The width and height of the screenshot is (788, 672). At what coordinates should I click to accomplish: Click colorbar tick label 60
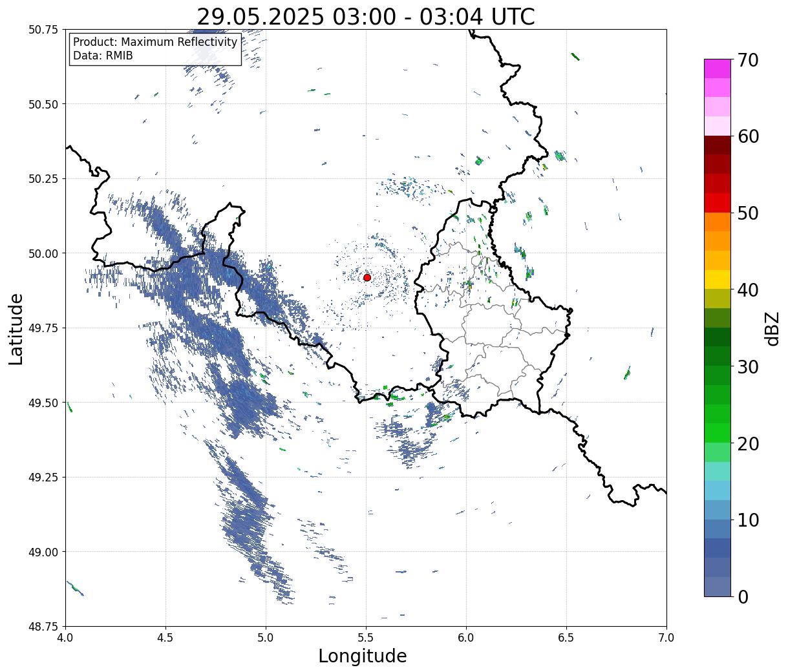click(747, 136)
